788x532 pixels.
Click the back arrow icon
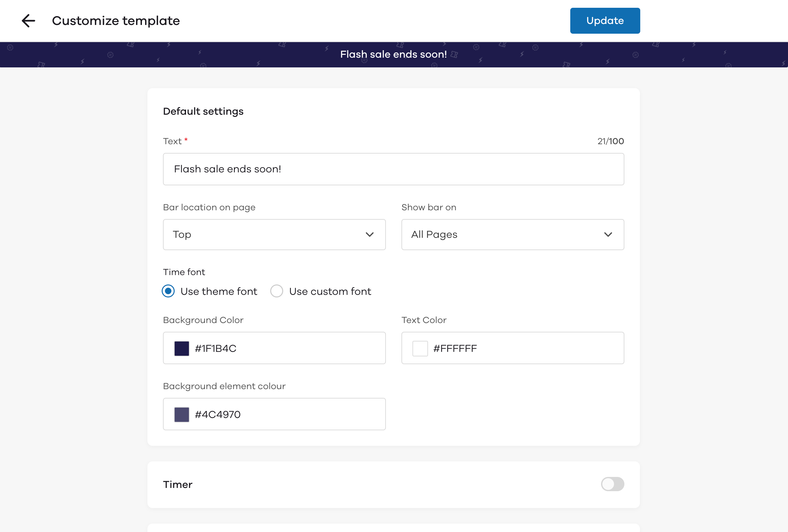point(29,21)
